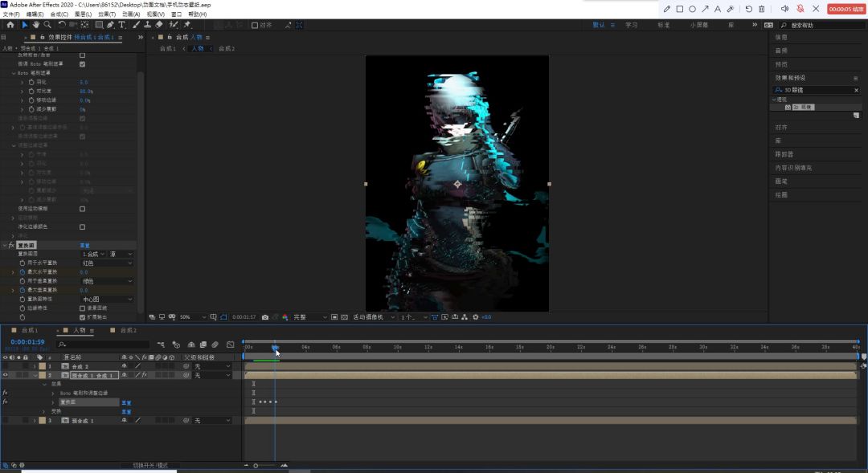Open the 效果(T) menu

pos(107,14)
